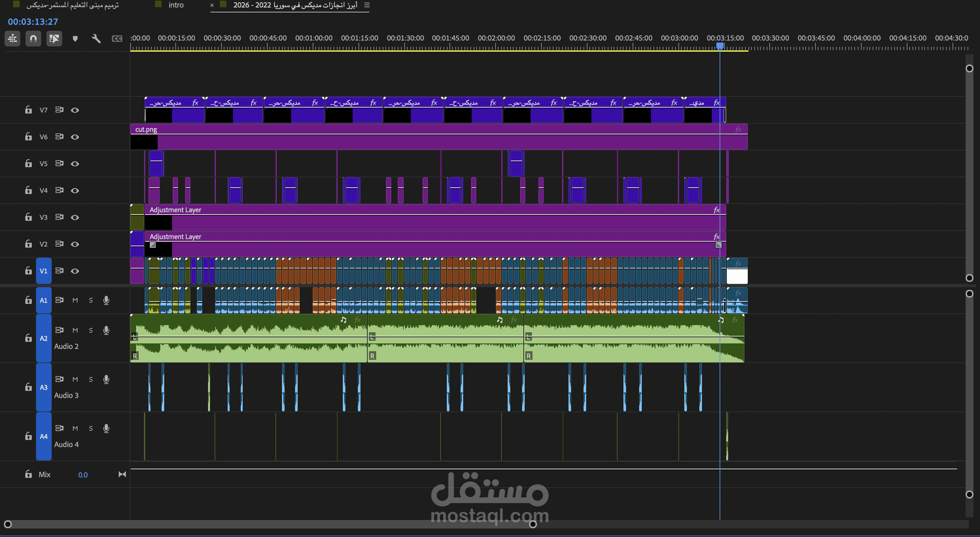Screen dimensions: 980x537
Task: Toggle linked selection button
Action: pyautogui.click(x=54, y=38)
